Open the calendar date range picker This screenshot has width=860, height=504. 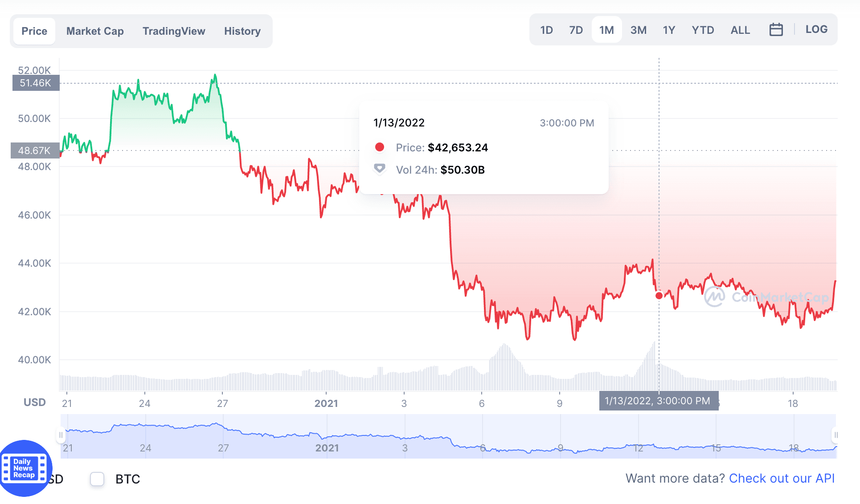tap(776, 30)
